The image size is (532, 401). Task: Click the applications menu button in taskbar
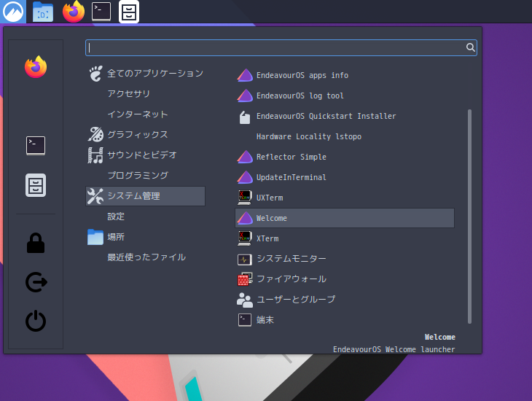tap(13, 12)
